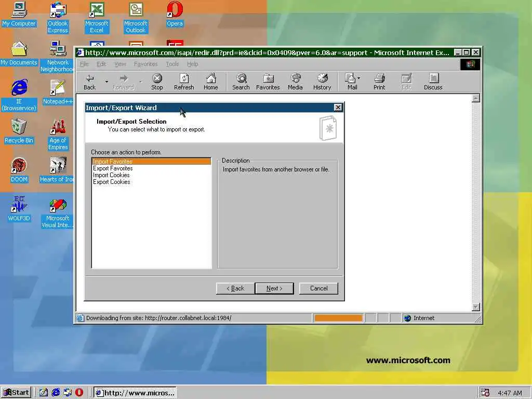The height and width of the screenshot is (399, 532).
Task: Select the Hearts of Iron shortcut
Action: tap(57, 170)
